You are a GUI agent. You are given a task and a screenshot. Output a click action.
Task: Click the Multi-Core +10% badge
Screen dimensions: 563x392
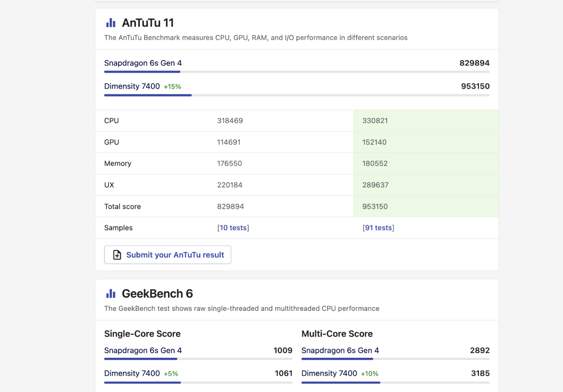click(x=370, y=374)
